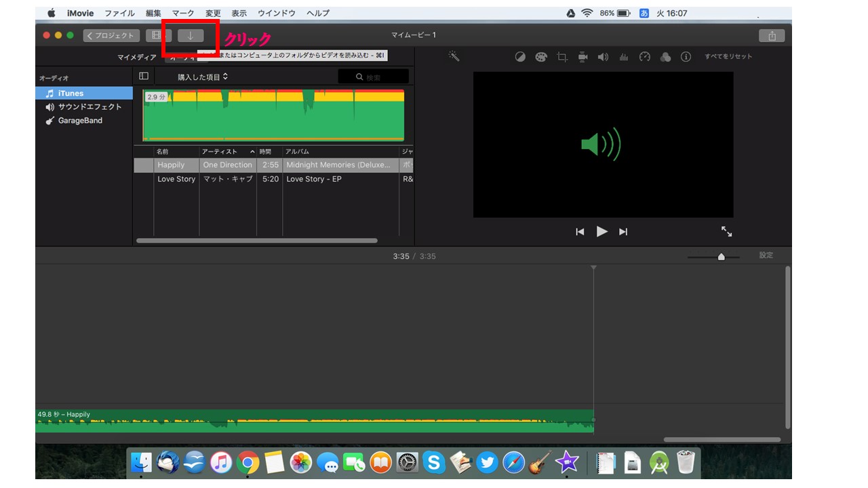The image size is (868, 488).
Task: Open the speed speedometer tool
Action: [645, 57]
